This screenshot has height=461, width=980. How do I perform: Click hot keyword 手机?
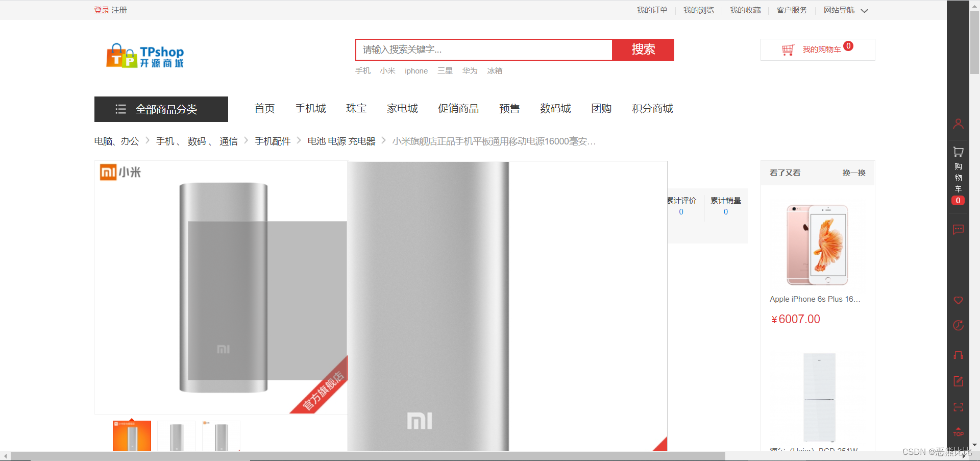[x=363, y=71]
